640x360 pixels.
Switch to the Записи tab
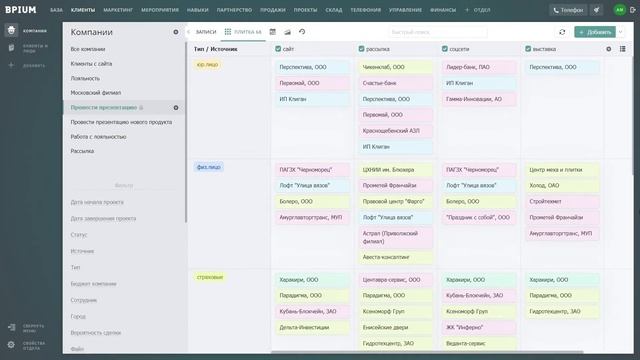[x=206, y=32]
